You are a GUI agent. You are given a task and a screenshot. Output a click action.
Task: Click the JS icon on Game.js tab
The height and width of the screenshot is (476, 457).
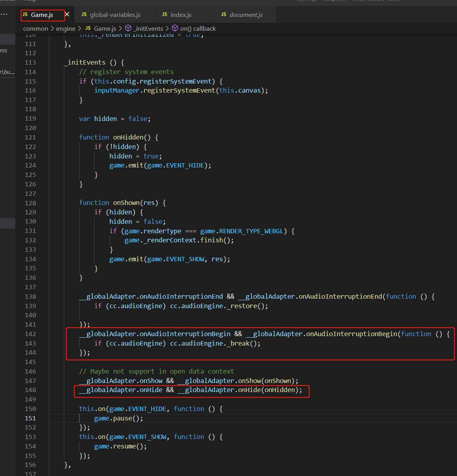25,15
